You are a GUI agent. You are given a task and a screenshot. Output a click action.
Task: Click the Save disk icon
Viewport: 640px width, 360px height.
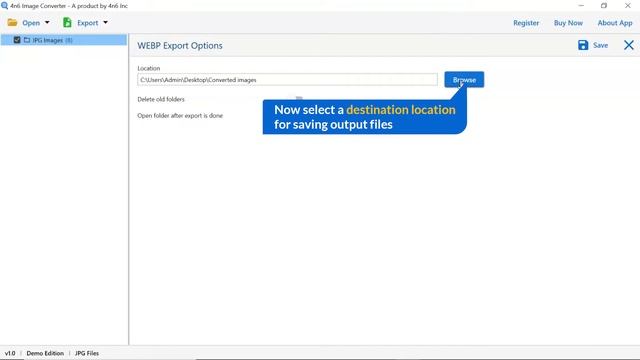[x=583, y=45]
